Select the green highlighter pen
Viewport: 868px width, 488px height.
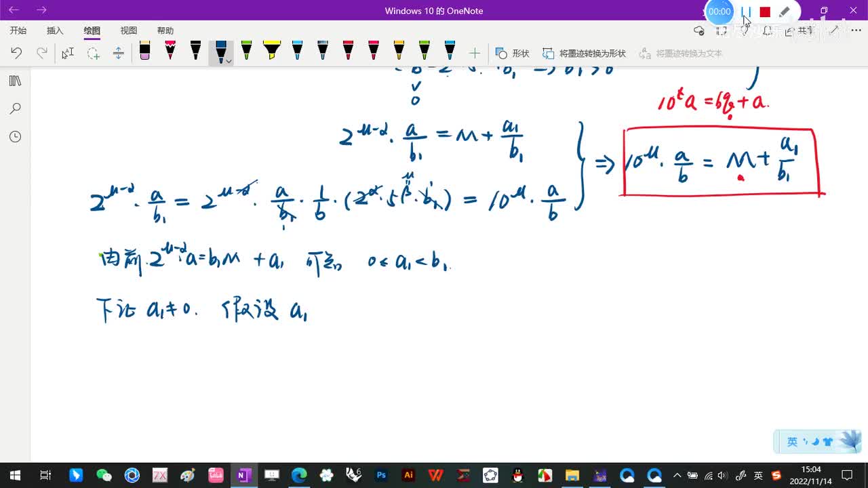point(246,51)
